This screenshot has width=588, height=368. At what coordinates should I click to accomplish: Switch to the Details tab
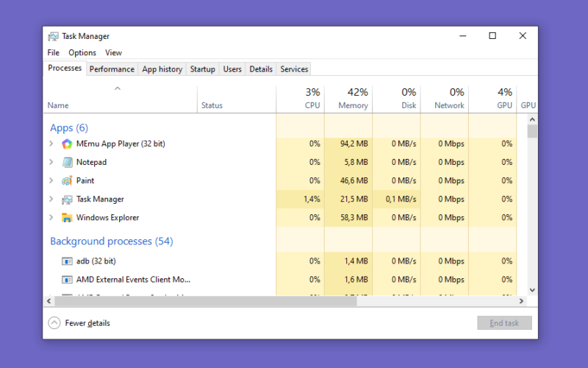click(261, 69)
